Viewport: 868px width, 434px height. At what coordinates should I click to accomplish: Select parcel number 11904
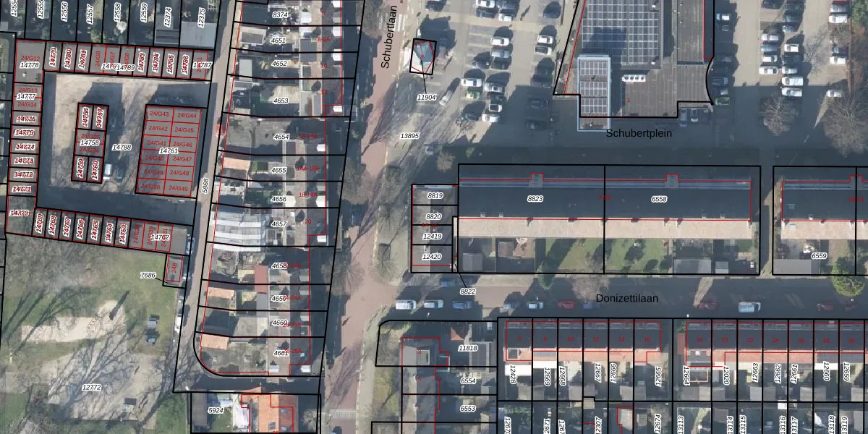[427, 97]
